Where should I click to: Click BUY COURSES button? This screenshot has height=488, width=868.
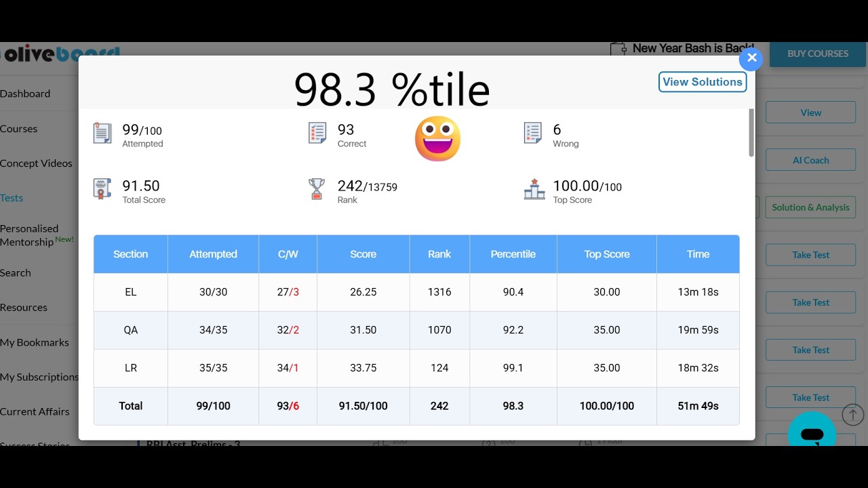[818, 54]
